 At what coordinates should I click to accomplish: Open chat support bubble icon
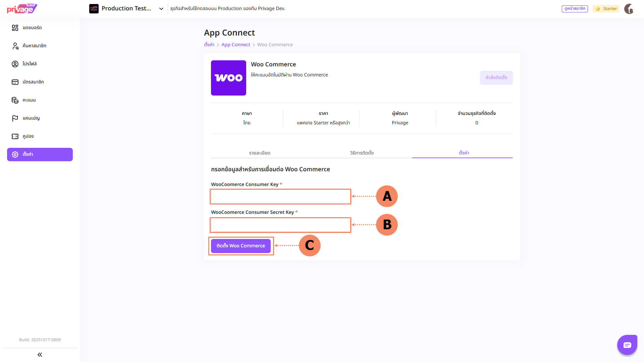[627, 345]
